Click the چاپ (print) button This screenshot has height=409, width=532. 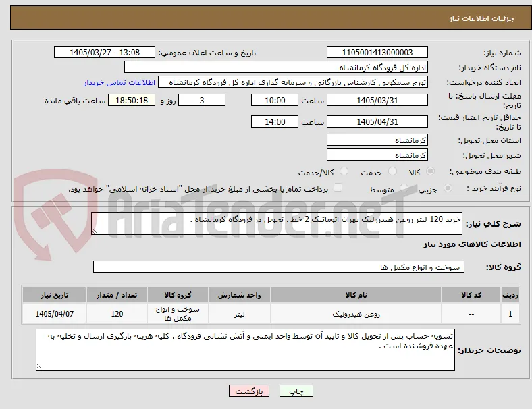pyautogui.click(x=296, y=391)
